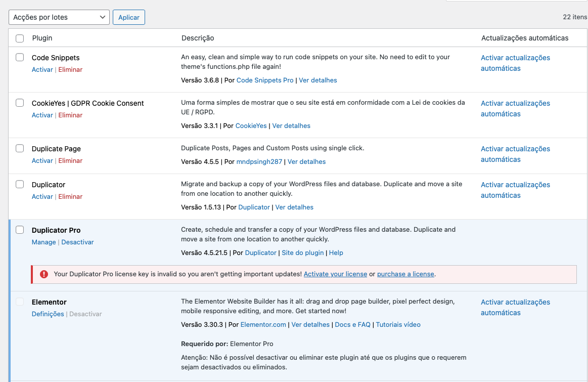588x382 pixels.
Task: Enable automatic updates for Duplicator
Action: tap(515, 190)
